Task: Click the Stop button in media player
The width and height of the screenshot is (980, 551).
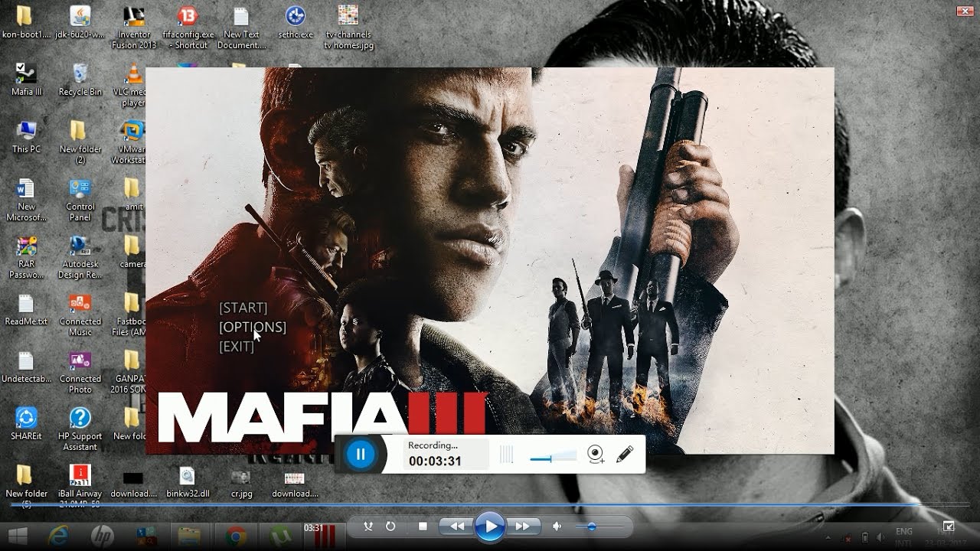Action: coord(423,527)
